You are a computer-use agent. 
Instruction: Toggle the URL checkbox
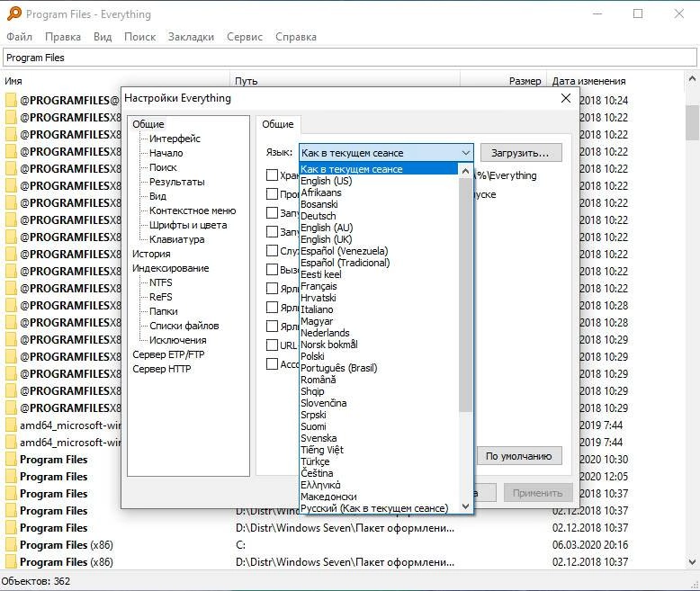(x=272, y=345)
